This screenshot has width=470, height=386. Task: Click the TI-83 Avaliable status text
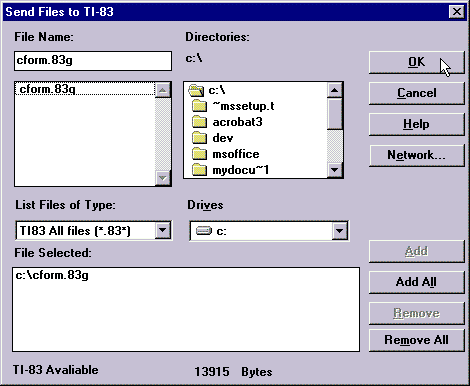click(x=56, y=370)
